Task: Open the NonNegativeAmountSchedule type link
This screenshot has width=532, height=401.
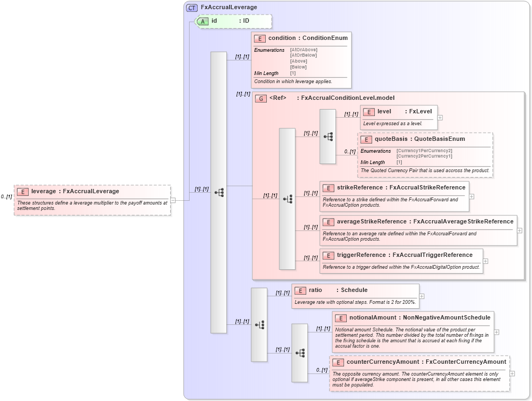Action: [447, 317]
